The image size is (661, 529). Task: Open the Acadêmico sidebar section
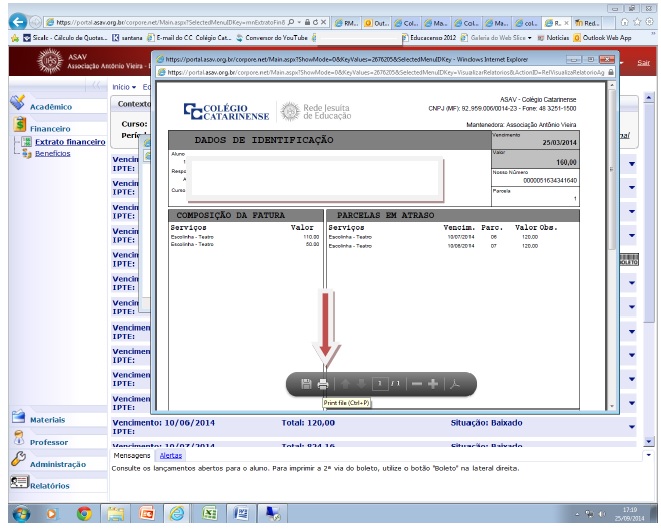pyautogui.click(x=51, y=107)
